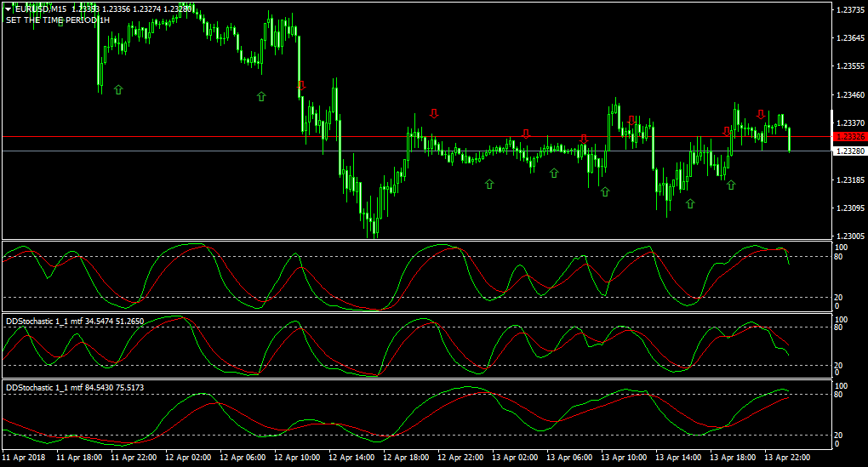868x467 pixels.
Task: Click the 11 Apr 2018 date label
Action: click(24, 458)
